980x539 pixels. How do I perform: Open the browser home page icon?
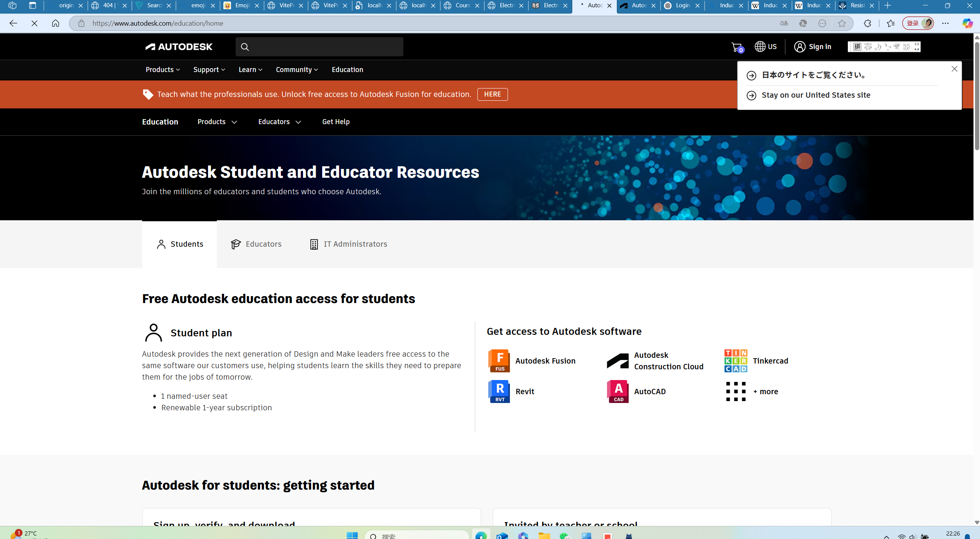click(x=56, y=23)
